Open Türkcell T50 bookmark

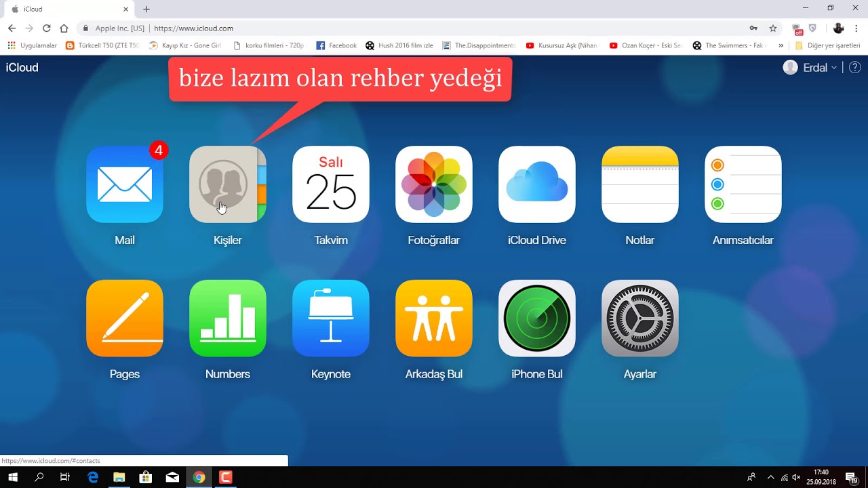[x=102, y=45]
